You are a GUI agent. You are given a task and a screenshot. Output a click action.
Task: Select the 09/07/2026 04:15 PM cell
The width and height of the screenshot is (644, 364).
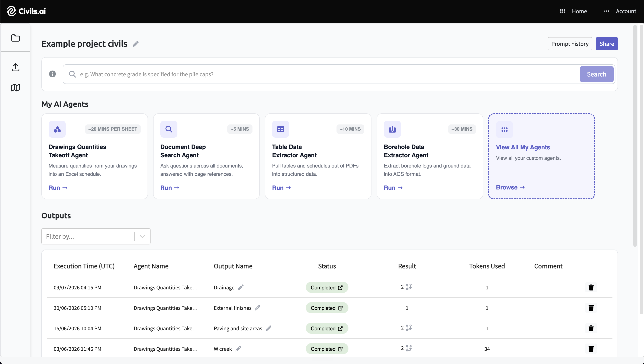pyautogui.click(x=78, y=287)
